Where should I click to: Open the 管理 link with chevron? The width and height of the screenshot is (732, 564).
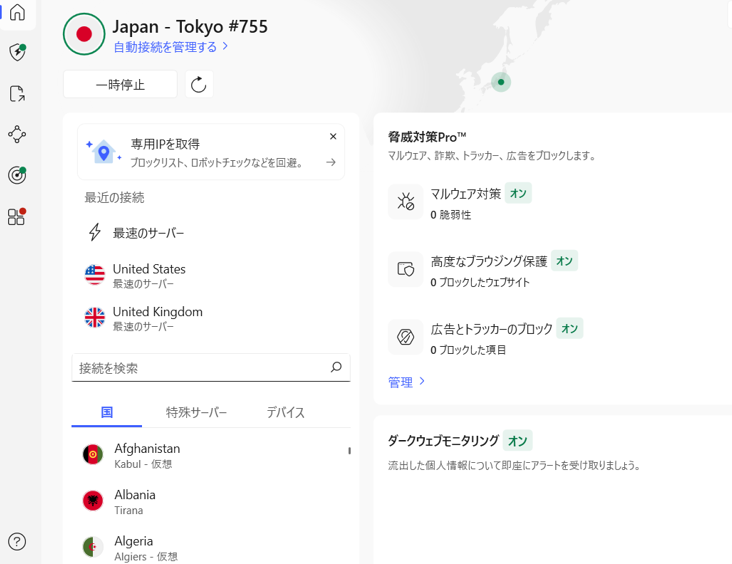[x=406, y=382]
